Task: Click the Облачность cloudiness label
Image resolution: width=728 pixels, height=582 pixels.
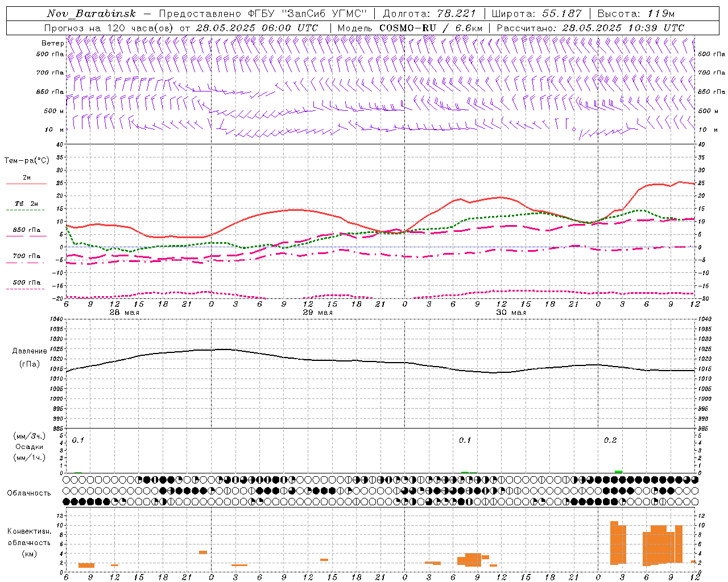Action: (29, 493)
